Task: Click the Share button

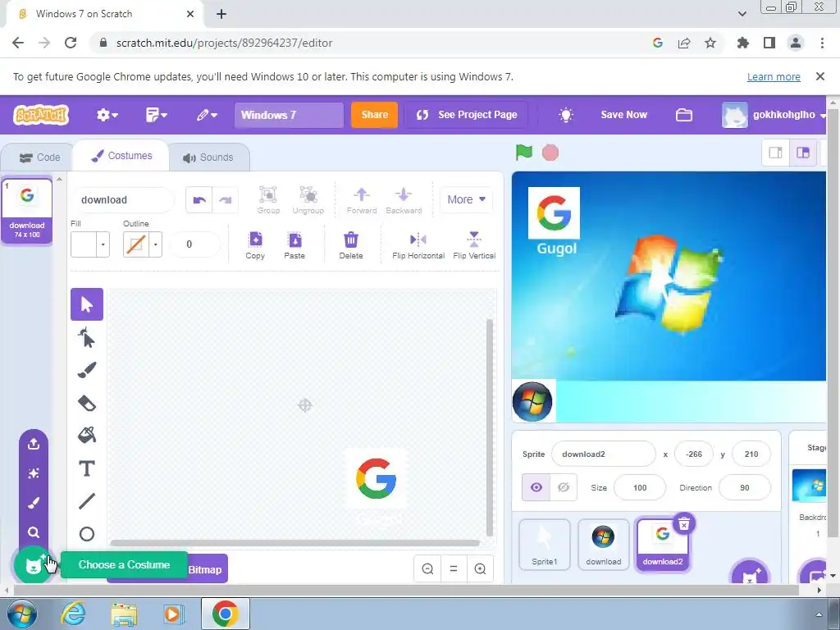Action: tap(374, 115)
